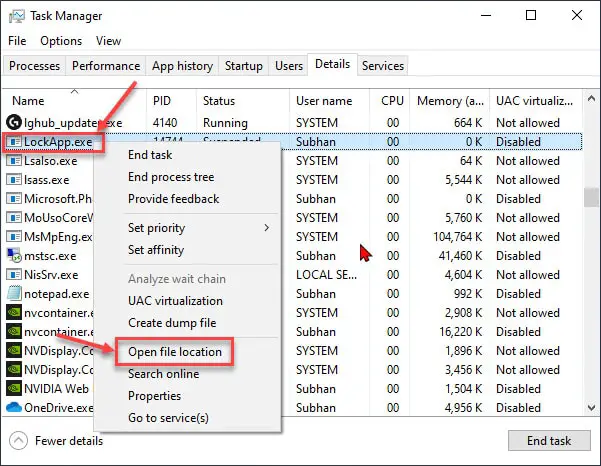
Task: Click the End task button at bottom
Action: pyautogui.click(x=549, y=441)
